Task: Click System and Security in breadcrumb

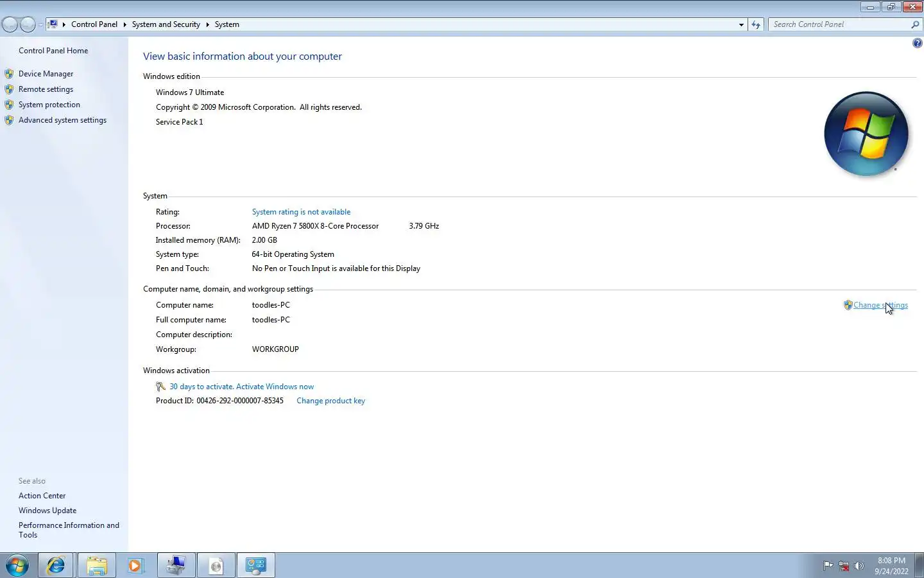Action: [x=166, y=24]
